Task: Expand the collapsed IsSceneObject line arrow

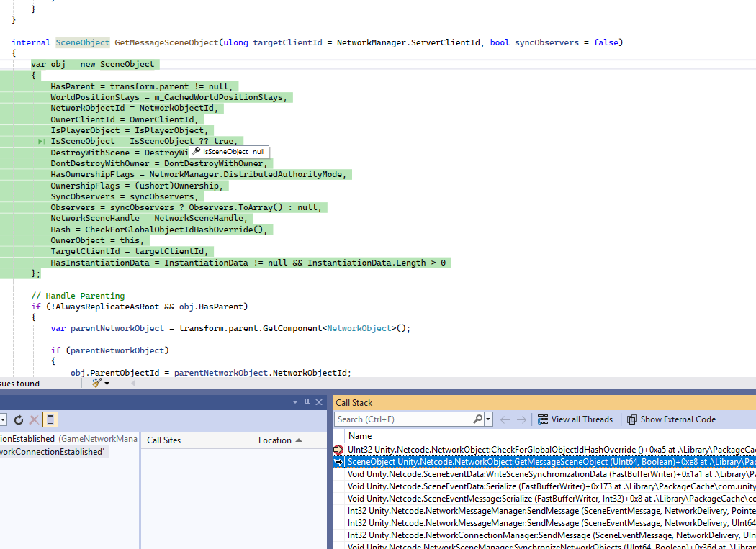Action: [42, 141]
